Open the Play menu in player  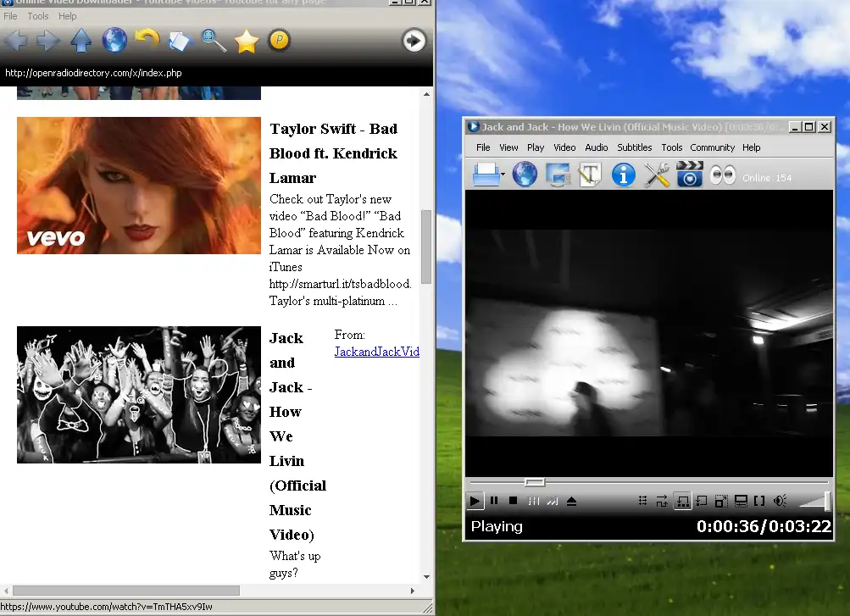535,147
